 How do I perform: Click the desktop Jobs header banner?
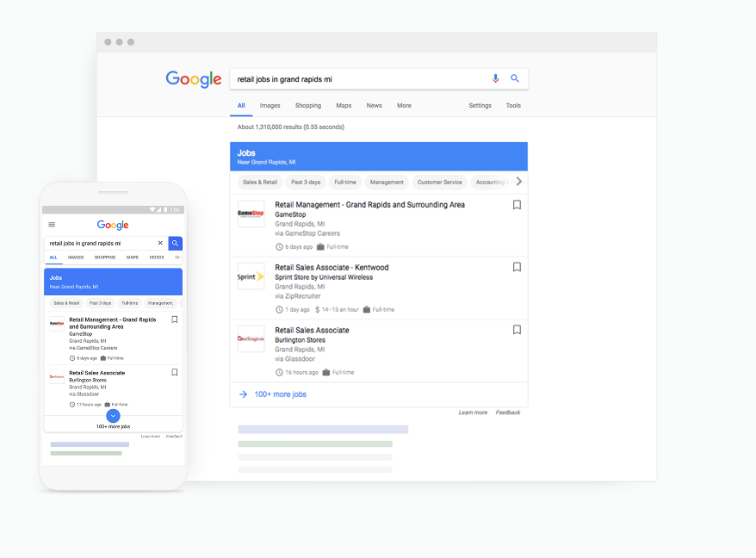click(379, 156)
